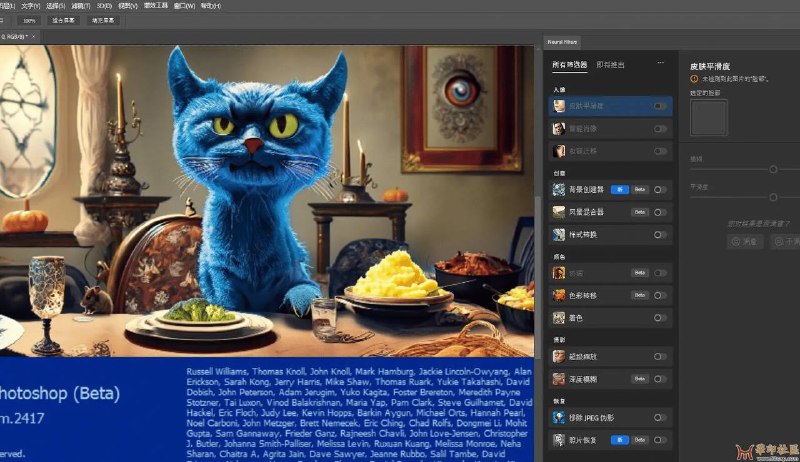Select the 着色 filter label
The width and height of the screenshot is (800, 462).
click(x=576, y=318)
